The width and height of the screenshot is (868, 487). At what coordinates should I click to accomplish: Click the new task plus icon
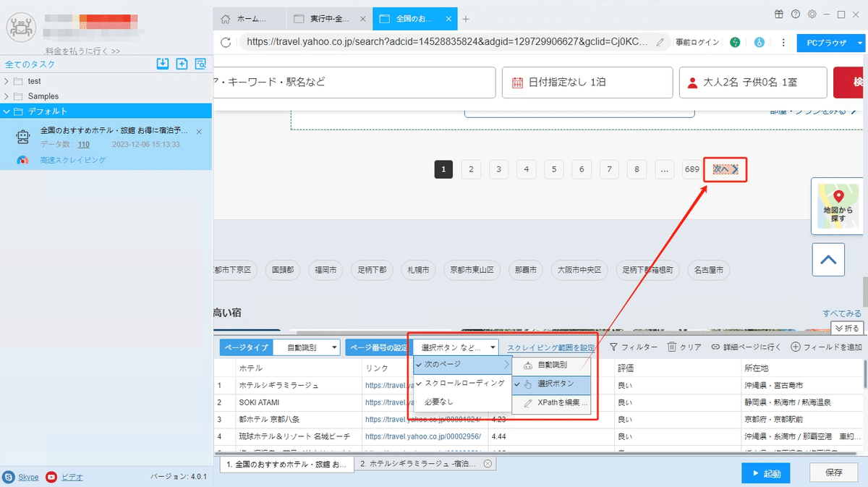(182, 64)
